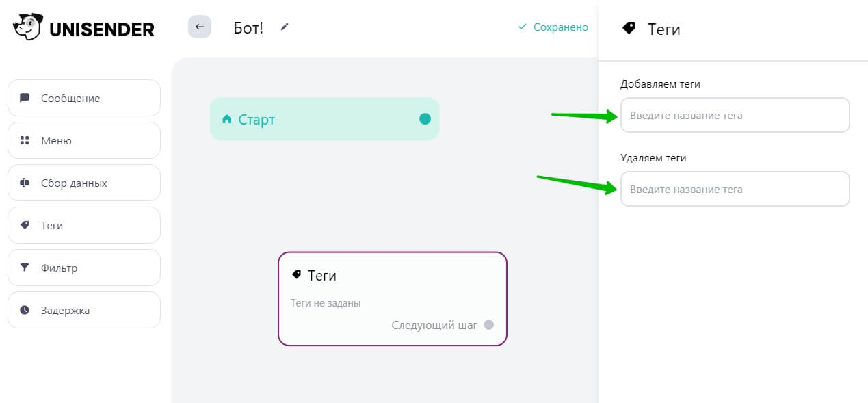Image resolution: width=868 pixels, height=403 pixels.
Task: Click the back arrow button
Action: [x=200, y=27]
